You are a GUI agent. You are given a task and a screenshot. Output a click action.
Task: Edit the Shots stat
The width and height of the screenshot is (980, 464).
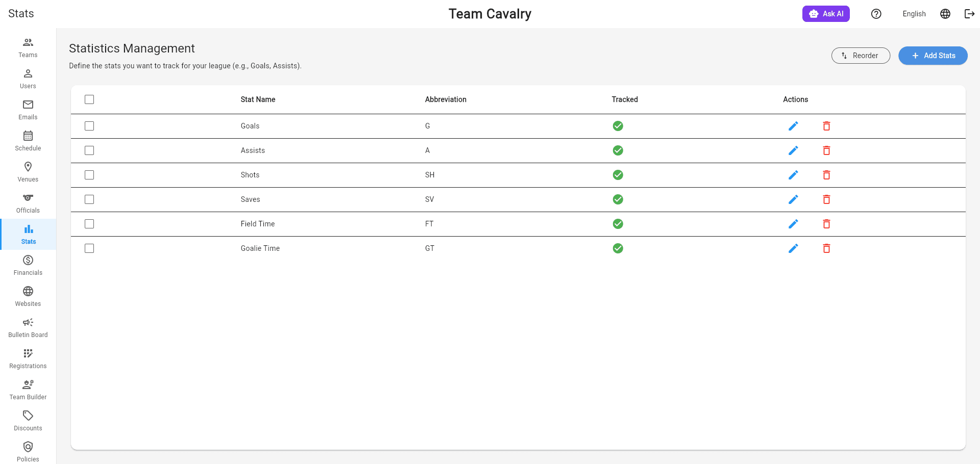793,175
